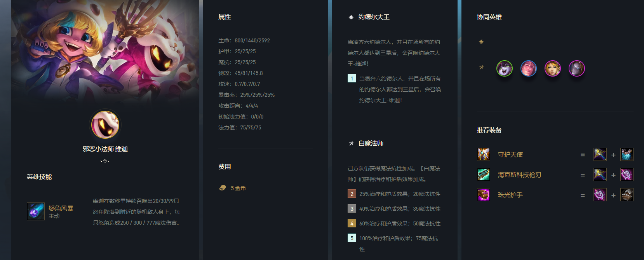The height and width of the screenshot is (260, 644).
Task: Click the 怒角风暴 skill icon
Action: pyautogui.click(x=36, y=211)
